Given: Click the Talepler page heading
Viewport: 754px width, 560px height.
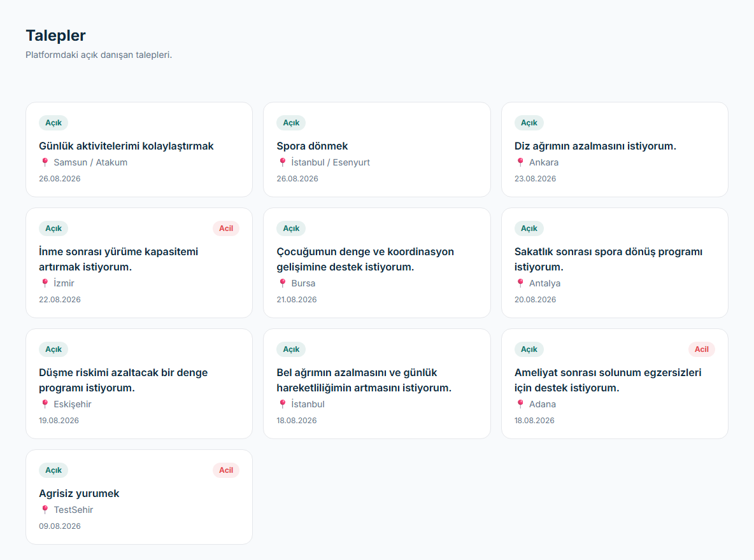Looking at the screenshot, I should coord(56,36).
